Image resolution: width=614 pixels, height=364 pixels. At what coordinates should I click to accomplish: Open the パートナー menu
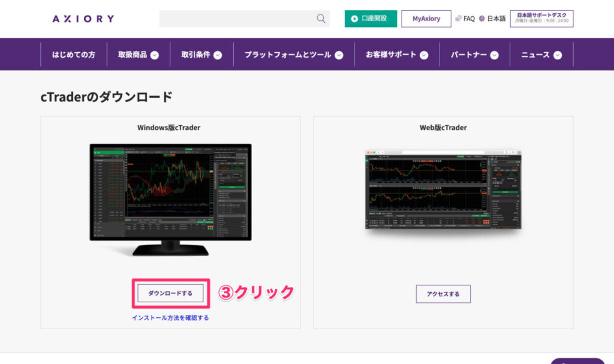[469, 55]
